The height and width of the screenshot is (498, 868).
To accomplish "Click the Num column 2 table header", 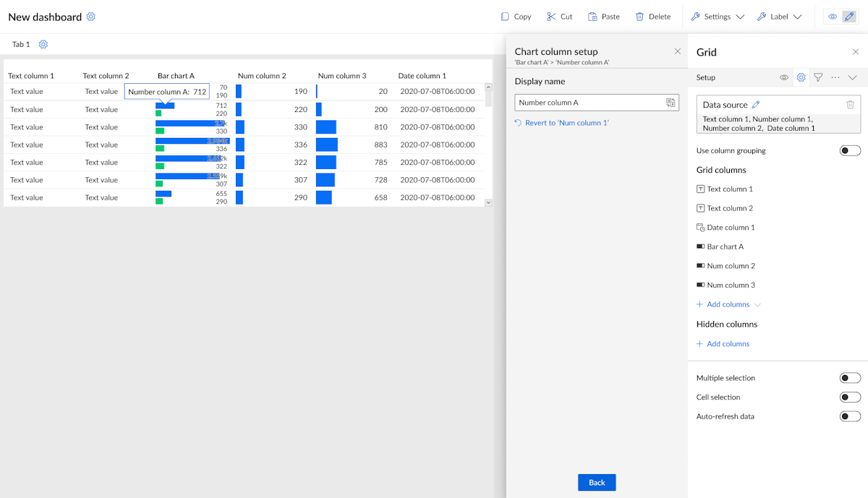I will click(262, 75).
